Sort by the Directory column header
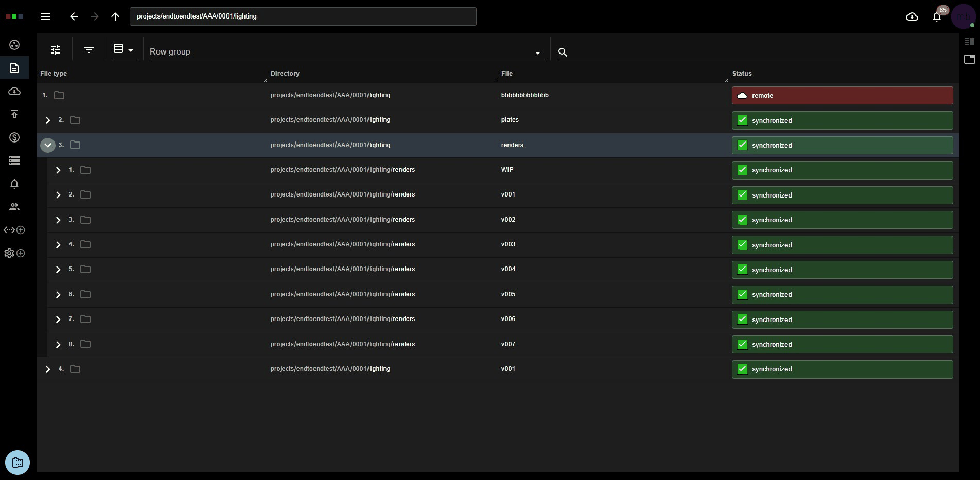 point(285,74)
